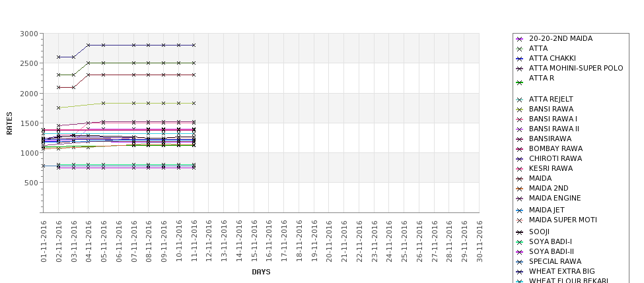Click the 04-11-2016 date label

89,241
